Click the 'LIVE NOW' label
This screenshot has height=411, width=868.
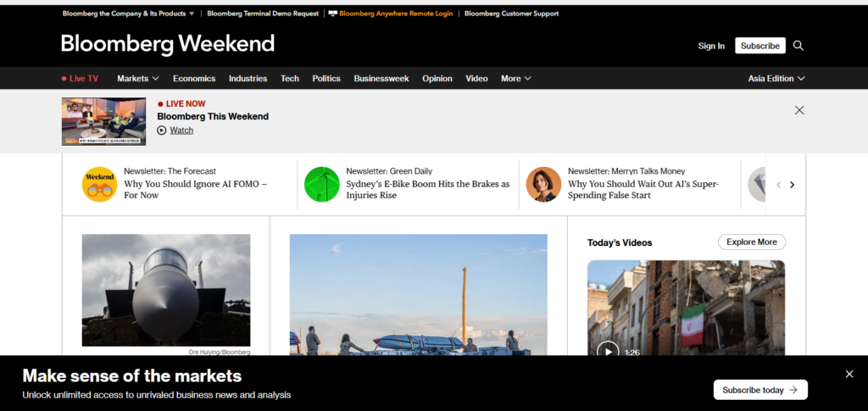pos(186,103)
